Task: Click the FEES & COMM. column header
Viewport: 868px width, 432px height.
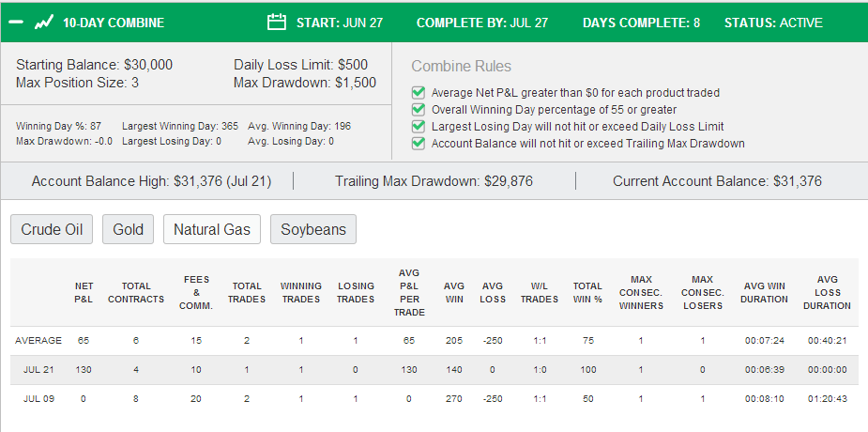Action: (196, 292)
